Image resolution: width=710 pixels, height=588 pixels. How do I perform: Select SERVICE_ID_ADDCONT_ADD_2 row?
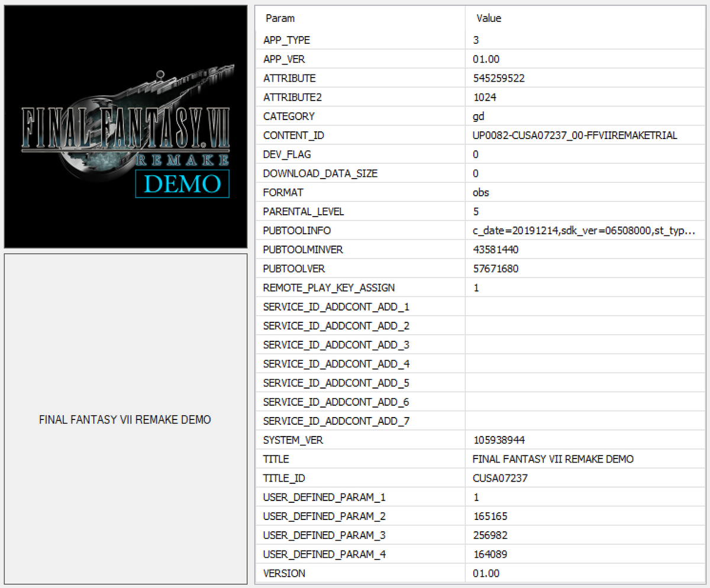tap(480, 326)
